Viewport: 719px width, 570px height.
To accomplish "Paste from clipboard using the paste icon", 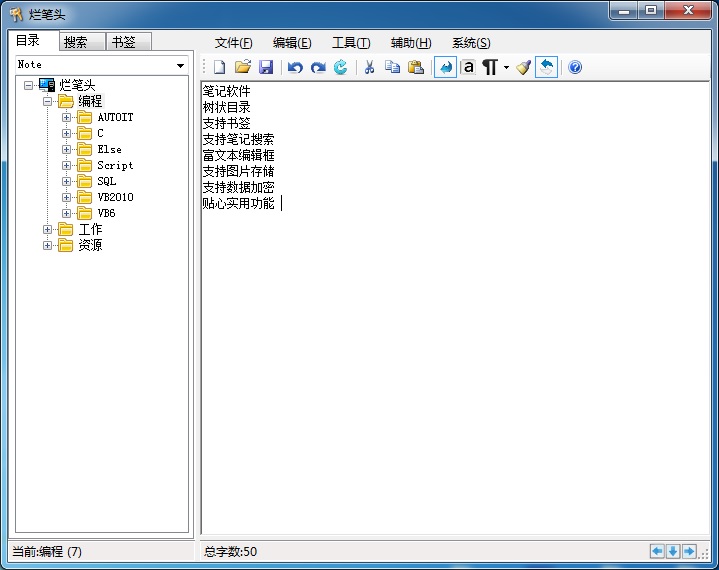I will [415, 67].
